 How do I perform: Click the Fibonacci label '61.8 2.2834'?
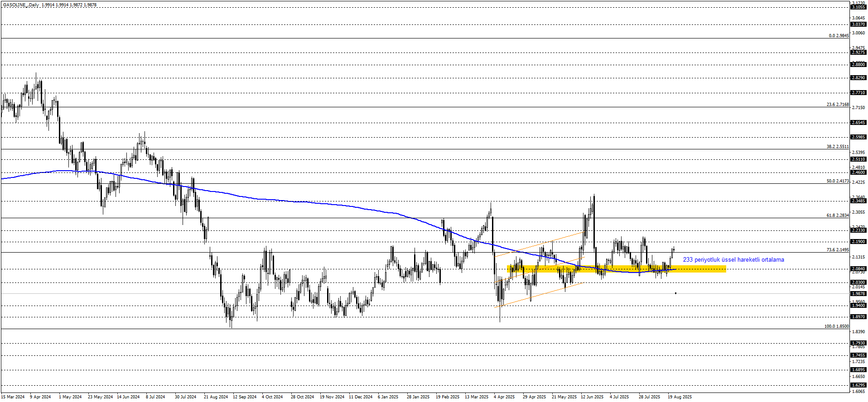pos(838,215)
